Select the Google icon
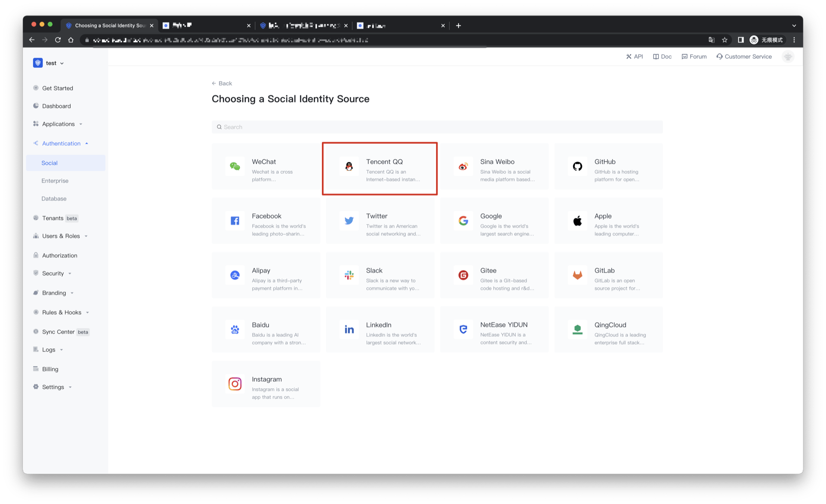 pos(463,221)
